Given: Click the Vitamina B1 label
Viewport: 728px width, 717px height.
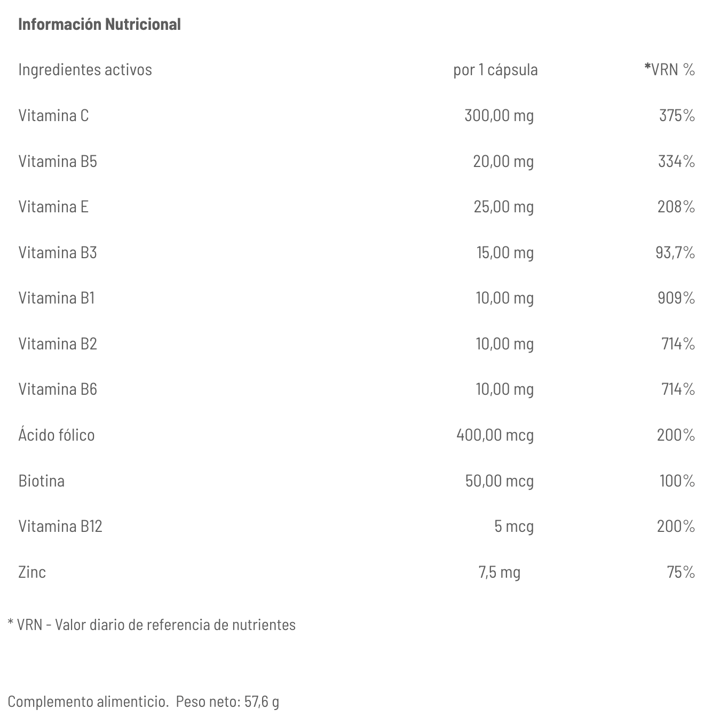Looking at the screenshot, I should pos(57,298).
